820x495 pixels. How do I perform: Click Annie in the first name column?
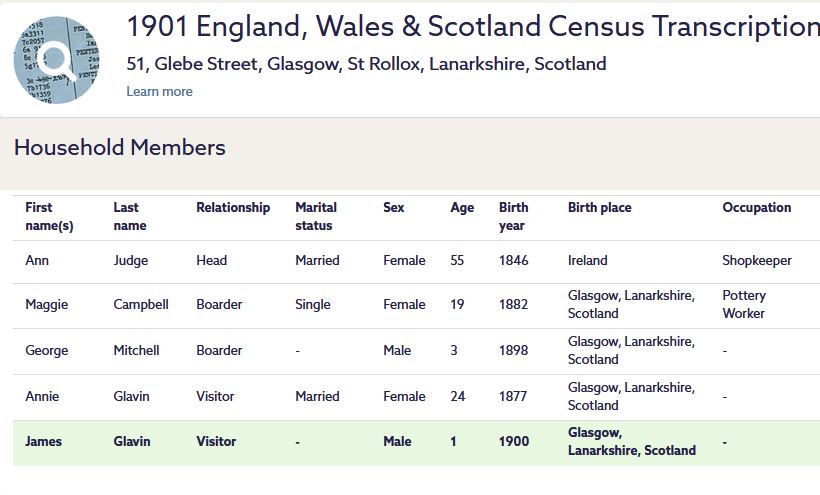point(42,397)
